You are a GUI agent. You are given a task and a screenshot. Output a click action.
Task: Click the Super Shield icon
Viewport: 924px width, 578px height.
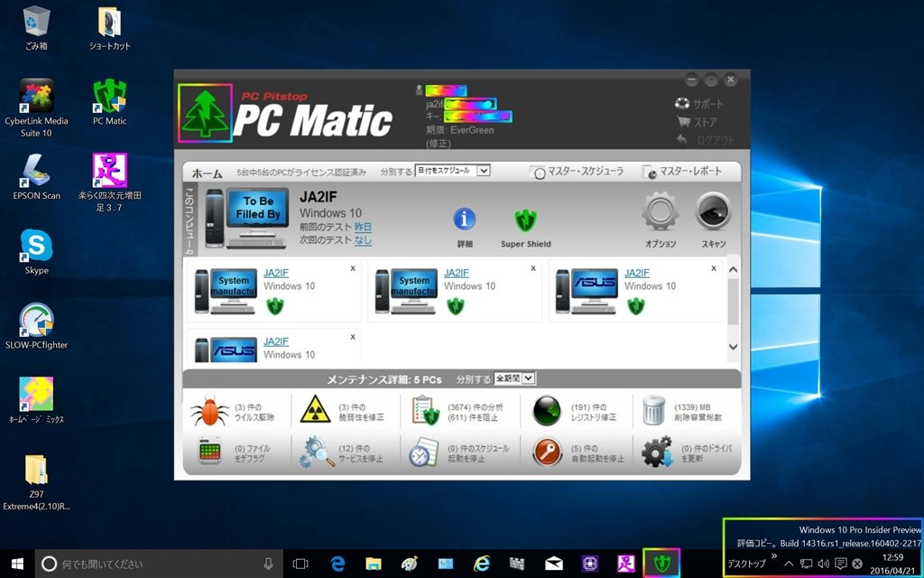coord(525,220)
